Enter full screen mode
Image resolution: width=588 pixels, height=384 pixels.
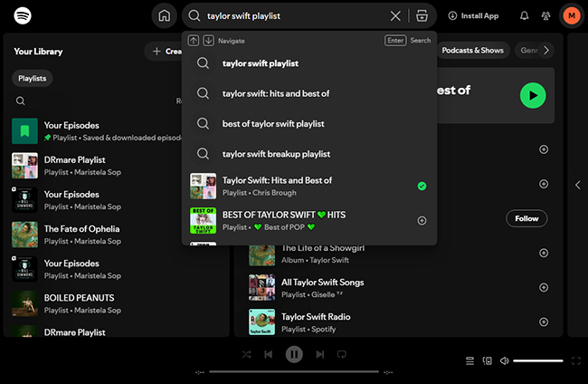(576, 360)
